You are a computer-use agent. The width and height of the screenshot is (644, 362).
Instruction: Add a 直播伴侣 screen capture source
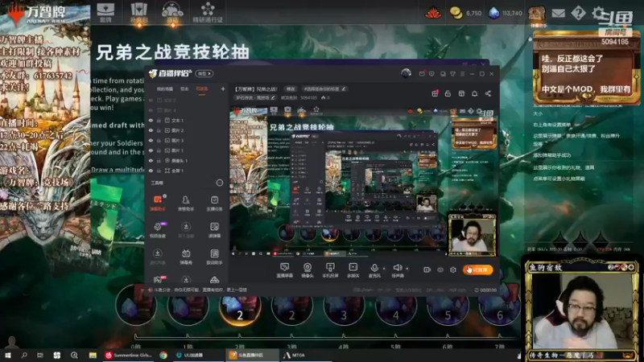[x=285, y=270]
